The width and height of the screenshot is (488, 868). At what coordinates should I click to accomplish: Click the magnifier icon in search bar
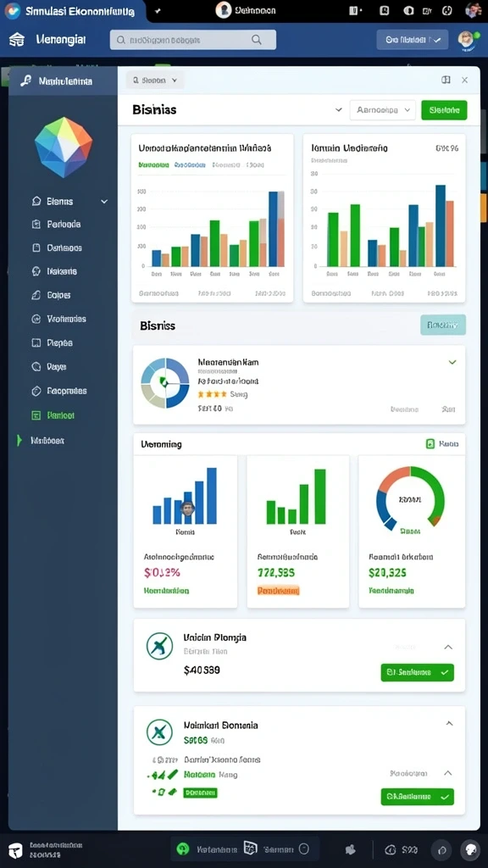coord(256,40)
